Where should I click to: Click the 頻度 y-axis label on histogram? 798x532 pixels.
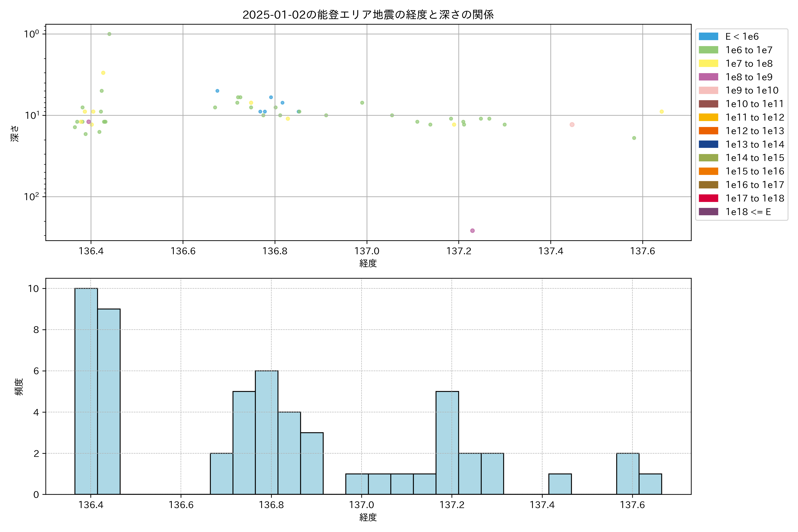(x=19, y=387)
